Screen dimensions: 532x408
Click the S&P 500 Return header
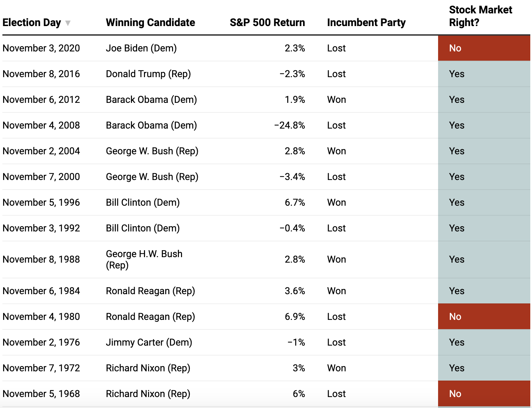pos(267,23)
